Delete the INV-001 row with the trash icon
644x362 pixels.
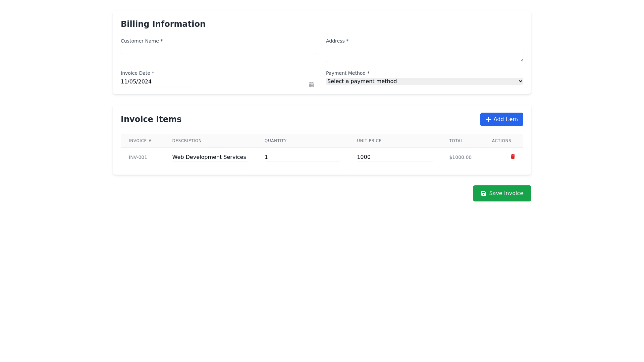point(513,157)
